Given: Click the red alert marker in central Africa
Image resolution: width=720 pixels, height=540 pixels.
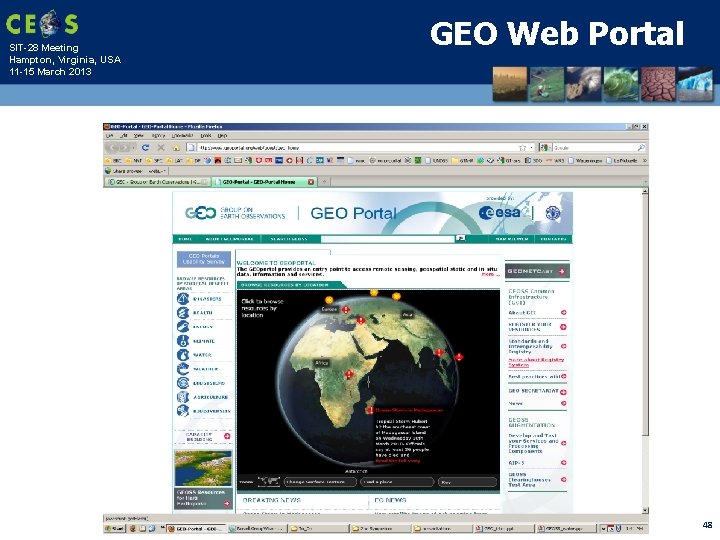Looking at the screenshot, I should [349, 374].
